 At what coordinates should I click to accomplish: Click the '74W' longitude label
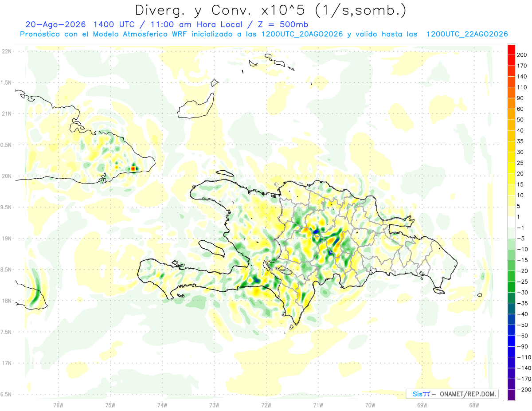click(162, 405)
